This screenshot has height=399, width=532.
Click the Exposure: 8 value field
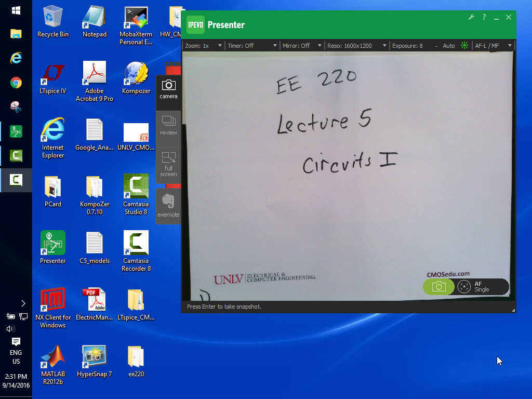click(x=407, y=46)
